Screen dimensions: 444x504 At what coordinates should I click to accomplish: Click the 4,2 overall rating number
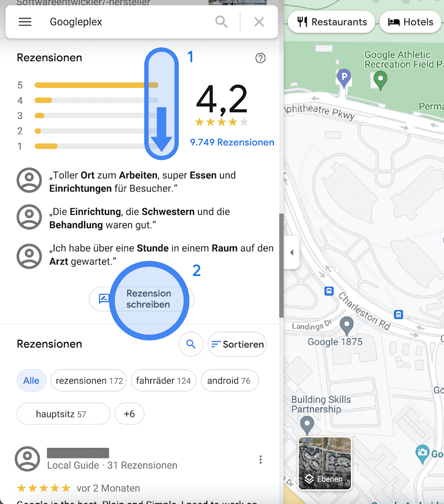(x=222, y=99)
